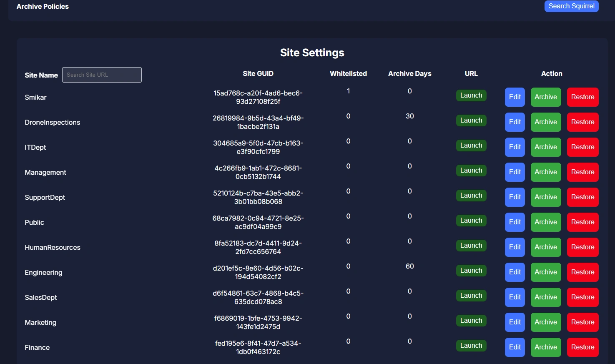This screenshot has width=615, height=364.
Task: Restore the Management site
Action: [582, 172]
